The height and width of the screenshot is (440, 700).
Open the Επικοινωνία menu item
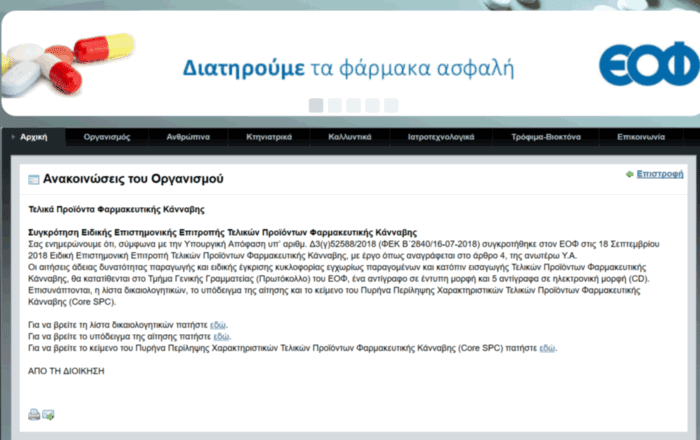coord(641,137)
